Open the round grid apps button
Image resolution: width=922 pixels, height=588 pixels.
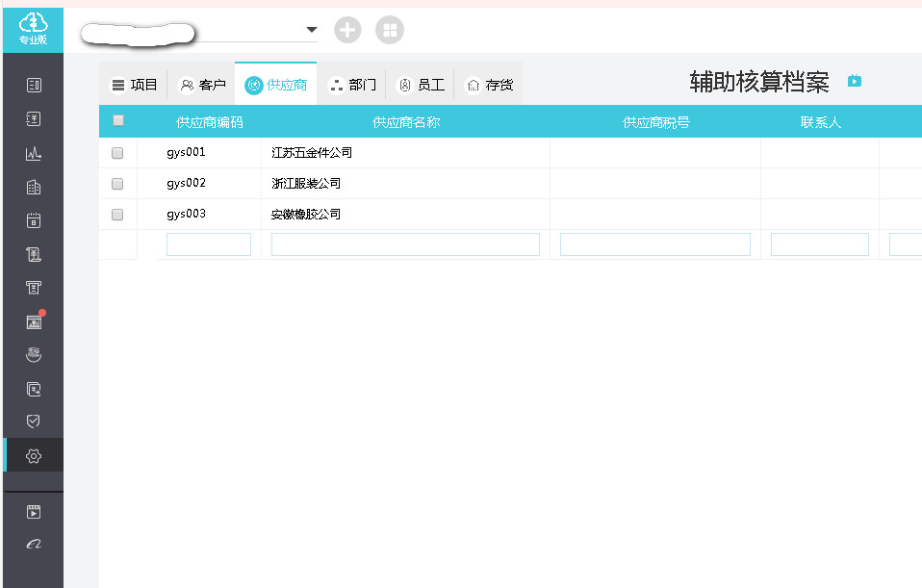[x=390, y=30]
